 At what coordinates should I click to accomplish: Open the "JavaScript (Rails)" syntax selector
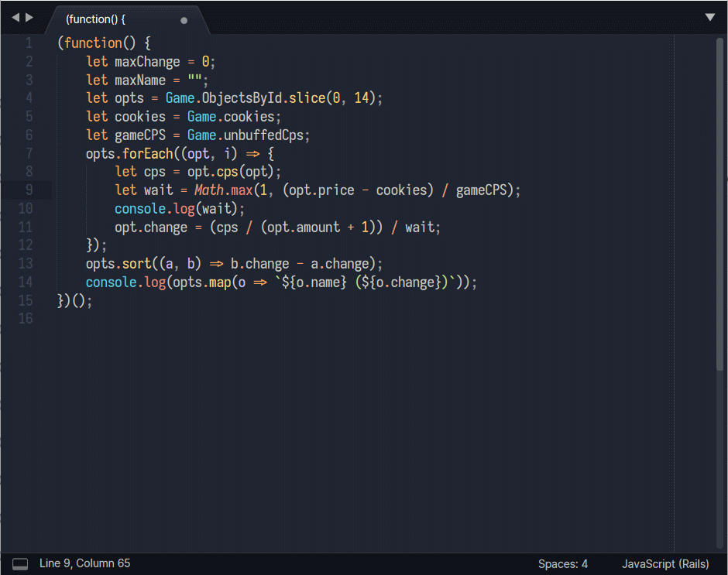tap(664, 564)
